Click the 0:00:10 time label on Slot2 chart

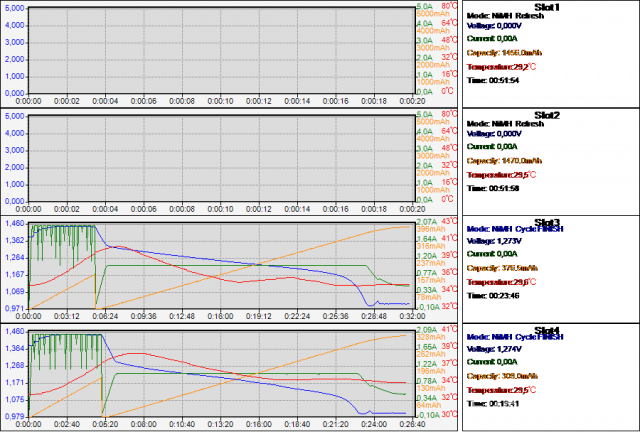coord(220,209)
